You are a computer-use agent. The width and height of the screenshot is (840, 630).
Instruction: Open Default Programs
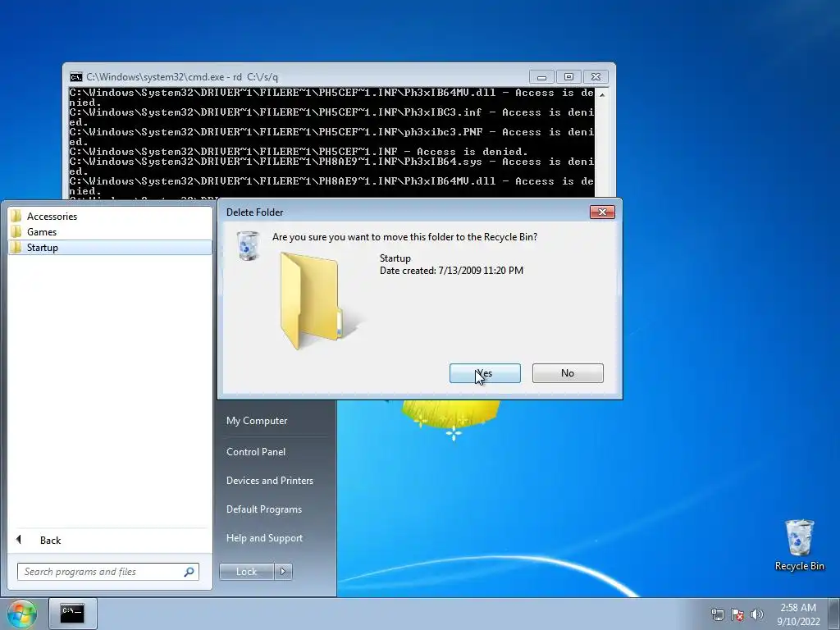(x=263, y=509)
